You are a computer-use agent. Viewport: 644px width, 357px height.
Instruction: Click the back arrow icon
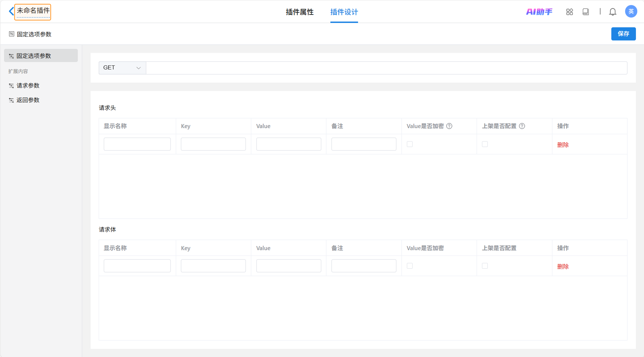click(11, 11)
